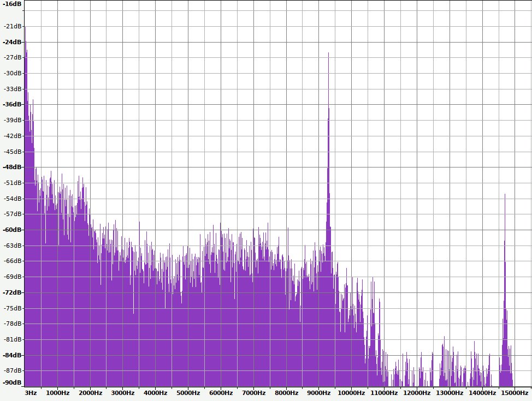Click the 7000Hz frequency label

[253, 393]
